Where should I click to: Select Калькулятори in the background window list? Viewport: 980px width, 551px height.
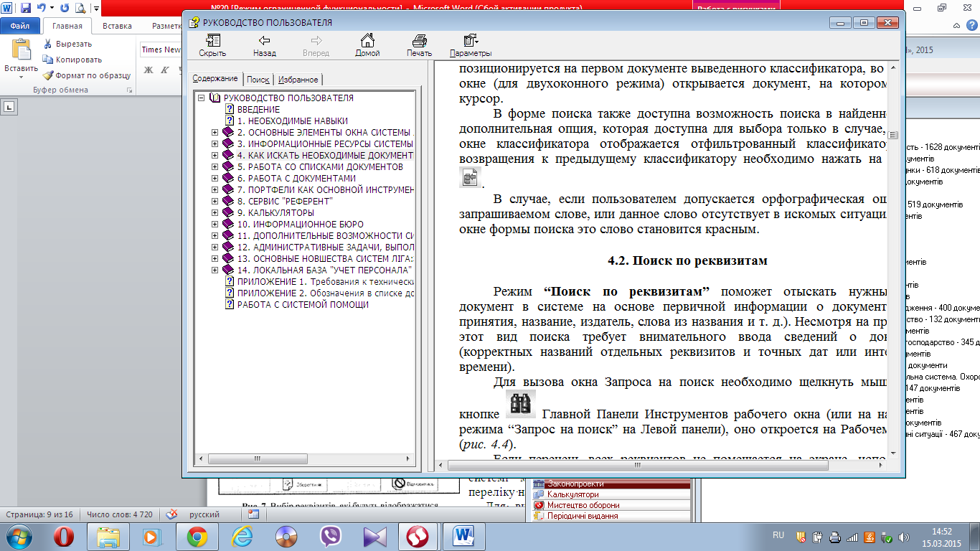point(610,494)
